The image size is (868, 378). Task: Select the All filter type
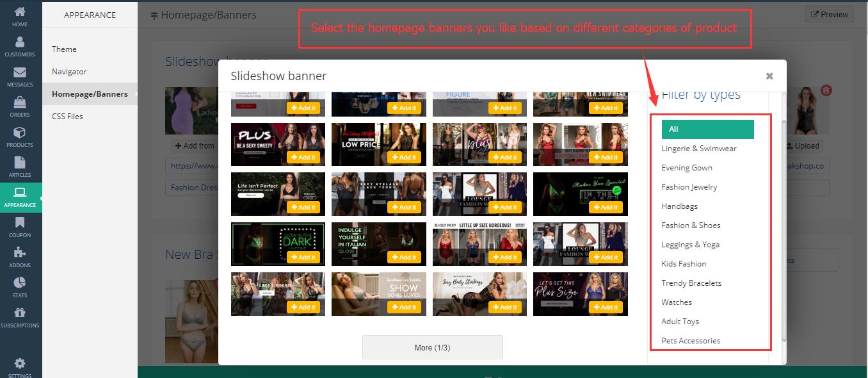pyautogui.click(x=707, y=129)
